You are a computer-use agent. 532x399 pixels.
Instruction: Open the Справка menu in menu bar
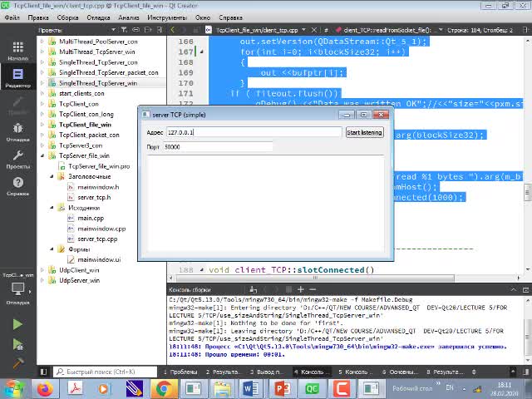pos(231,17)
